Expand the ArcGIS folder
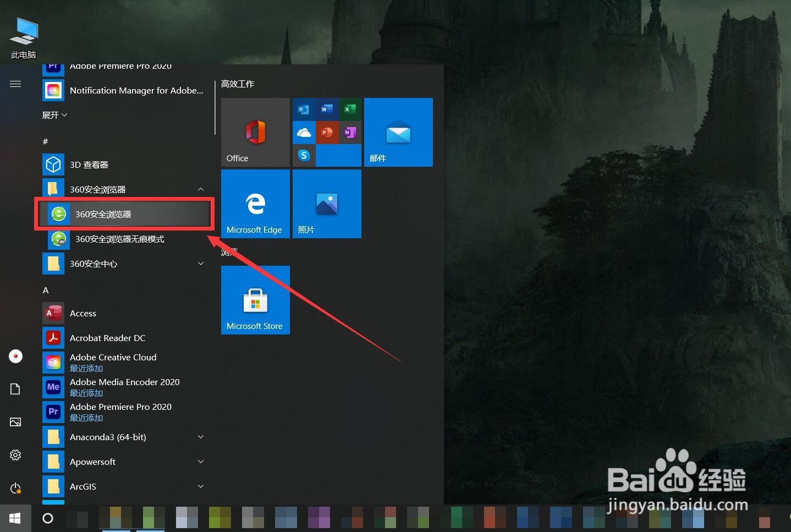The height and width of the screenshot is (532, 791). 201,486
